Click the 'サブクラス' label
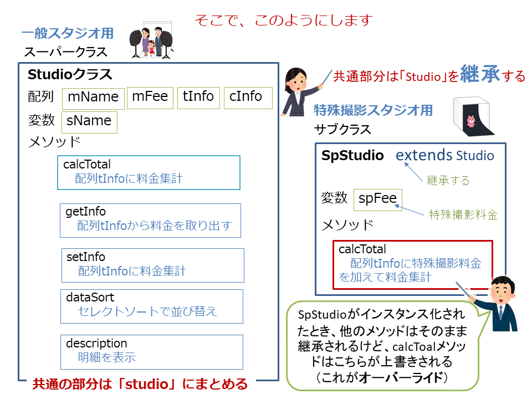This screenshot has width=532, height=399. point(342,129)
